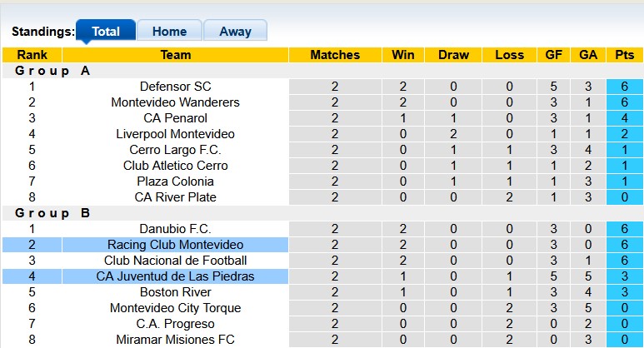
Task: Select the Away standings tab
Action: point(235,32)
